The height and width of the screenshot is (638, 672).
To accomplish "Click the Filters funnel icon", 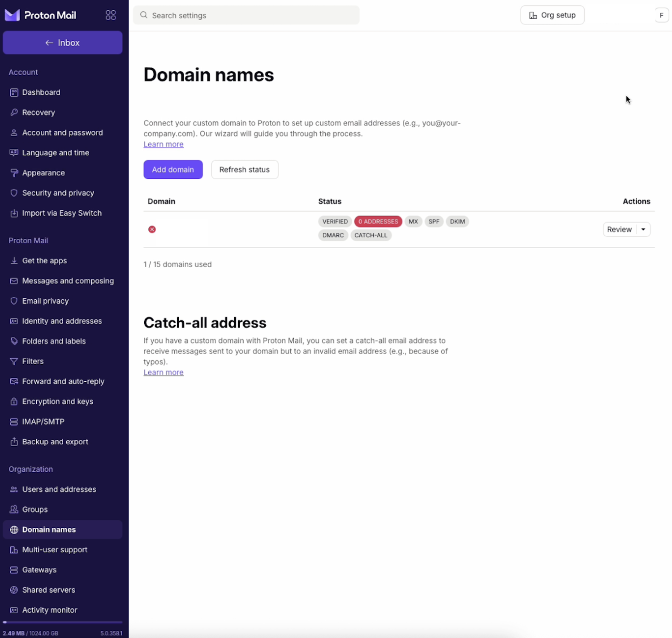I will (14, 361).
